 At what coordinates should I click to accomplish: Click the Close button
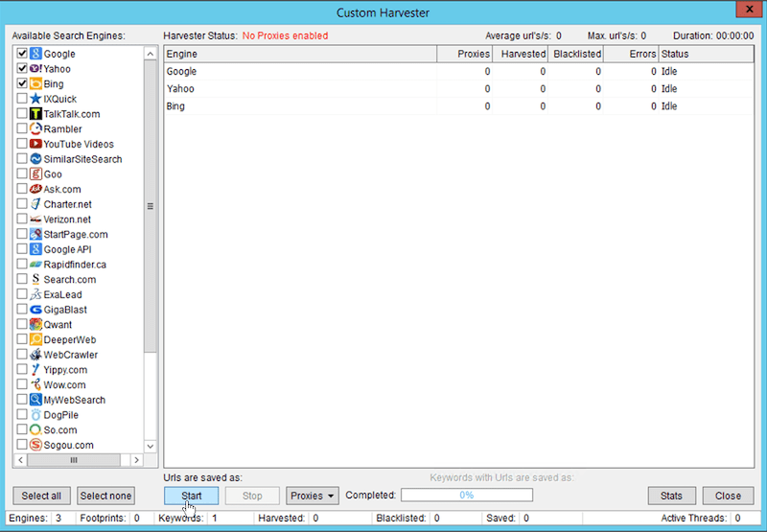[728, 496]
